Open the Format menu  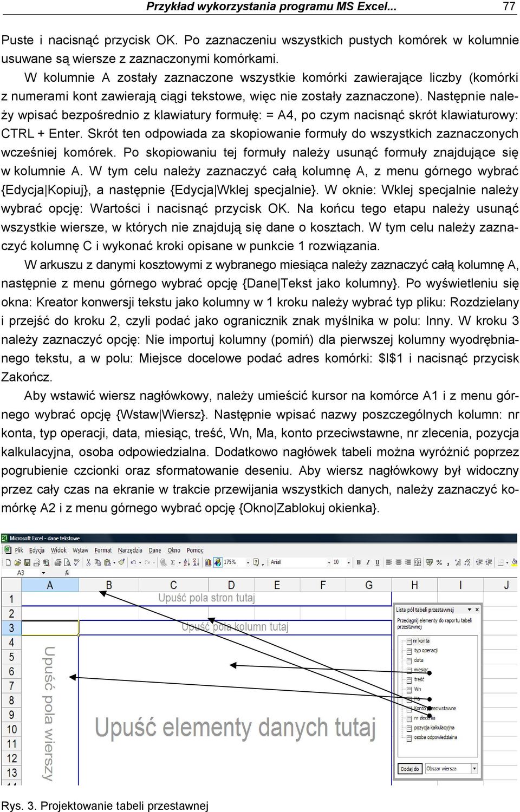103,551
